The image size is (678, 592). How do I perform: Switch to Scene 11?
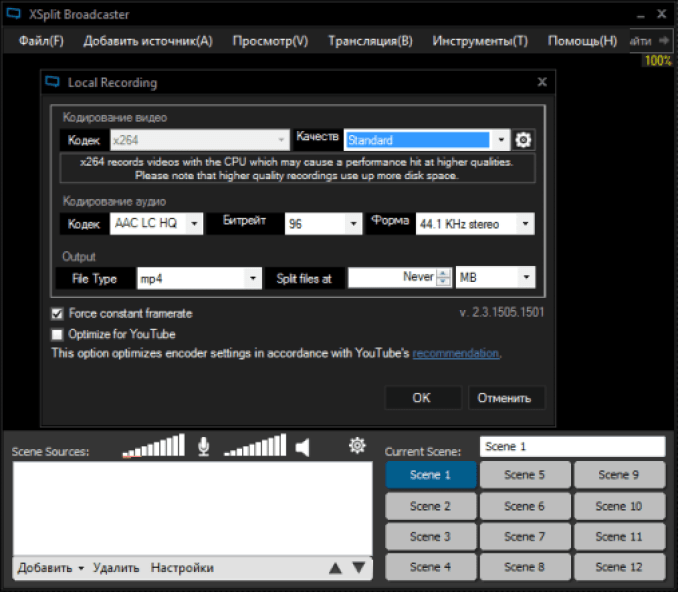click(619, 537)
